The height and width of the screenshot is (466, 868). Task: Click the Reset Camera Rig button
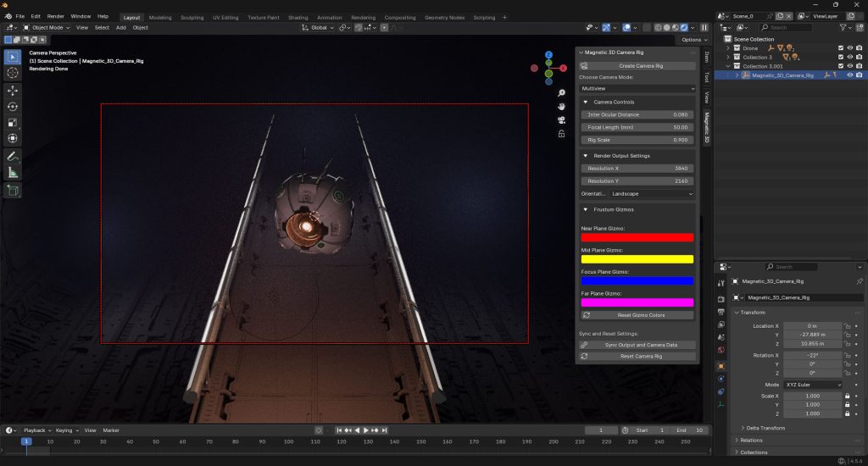coord(637,357)
